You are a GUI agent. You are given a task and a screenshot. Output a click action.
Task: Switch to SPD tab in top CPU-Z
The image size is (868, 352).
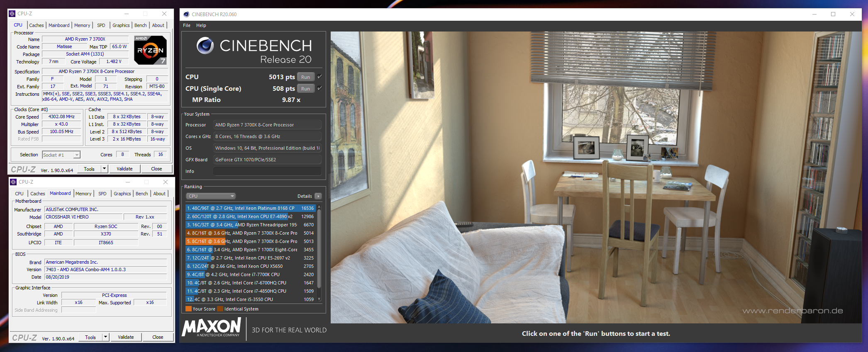tap(101, 25)
